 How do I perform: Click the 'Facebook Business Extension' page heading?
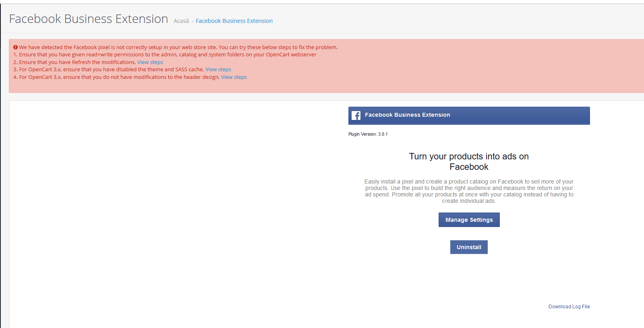point(88,19)
